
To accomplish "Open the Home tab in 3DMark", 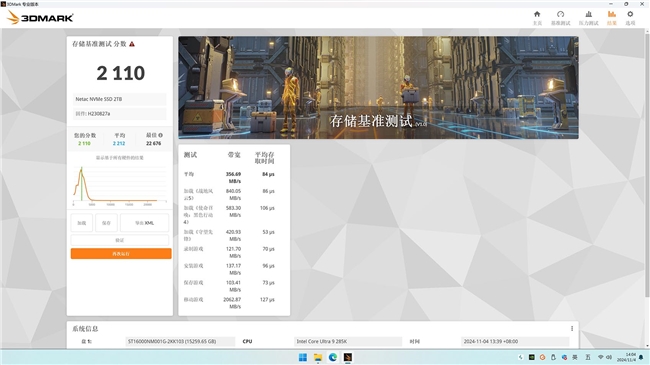I will coord(537,18).
